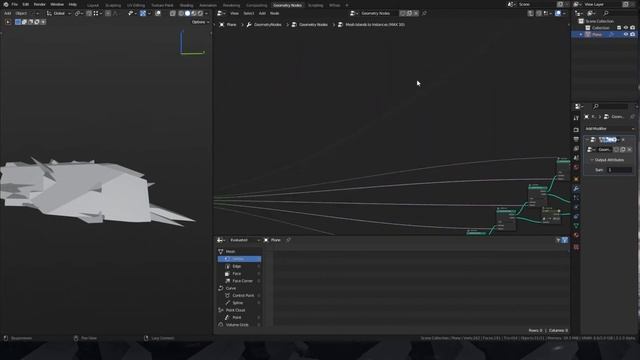The width and height of the screenshot is (640, 360).
Task: Select Edge domain in spreadsheet
Action: pyautogui.click(x=239, y=266)
